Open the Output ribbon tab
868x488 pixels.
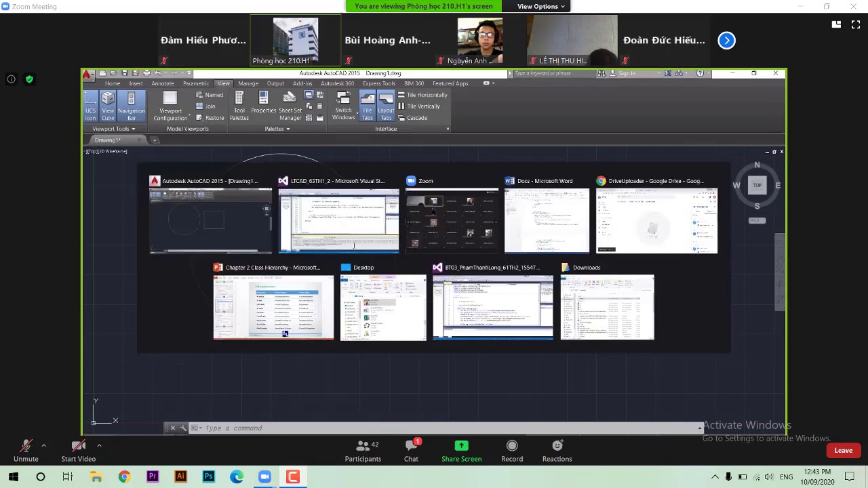click(x=275, y=83)
